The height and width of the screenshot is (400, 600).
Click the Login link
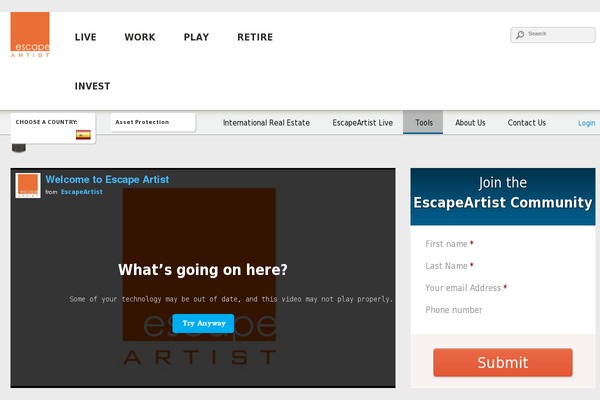click(x=587, y=123)
